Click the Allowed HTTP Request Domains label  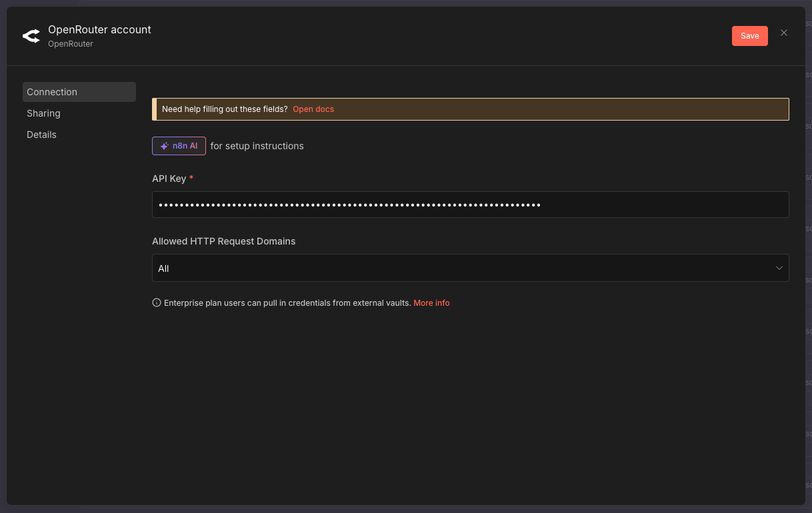pos(223,241)
